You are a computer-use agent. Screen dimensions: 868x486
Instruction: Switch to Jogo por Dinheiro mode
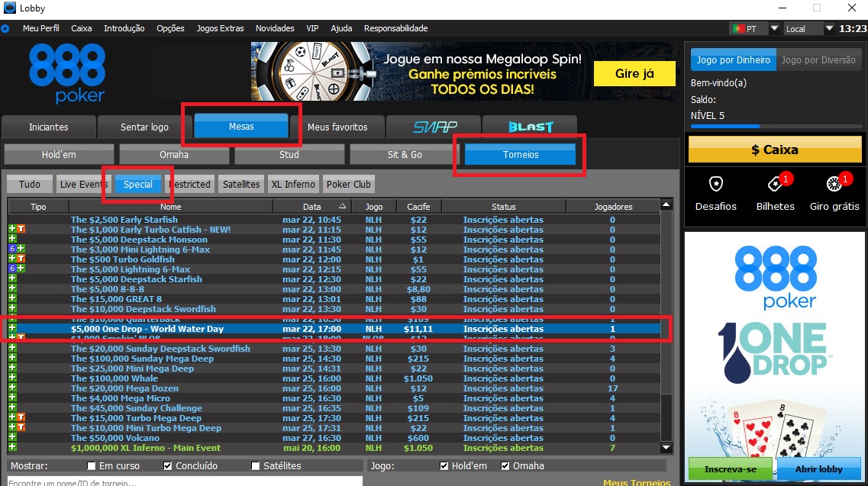click(x=733, y=60)
